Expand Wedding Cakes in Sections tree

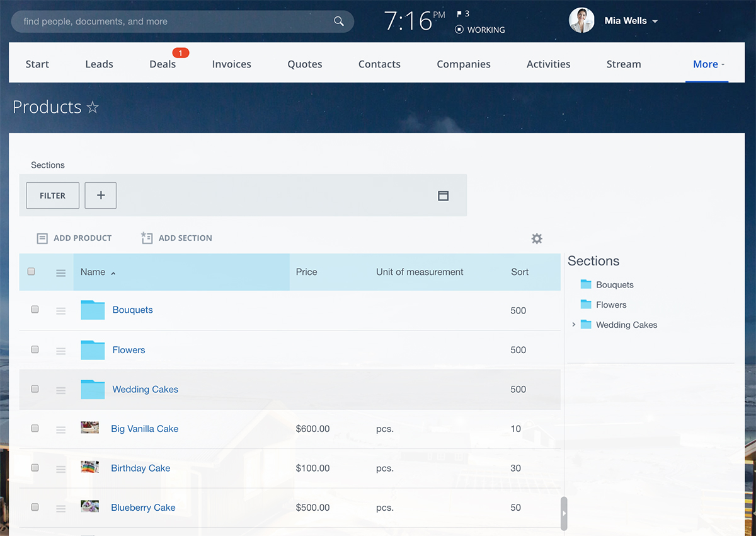(573, 325)
